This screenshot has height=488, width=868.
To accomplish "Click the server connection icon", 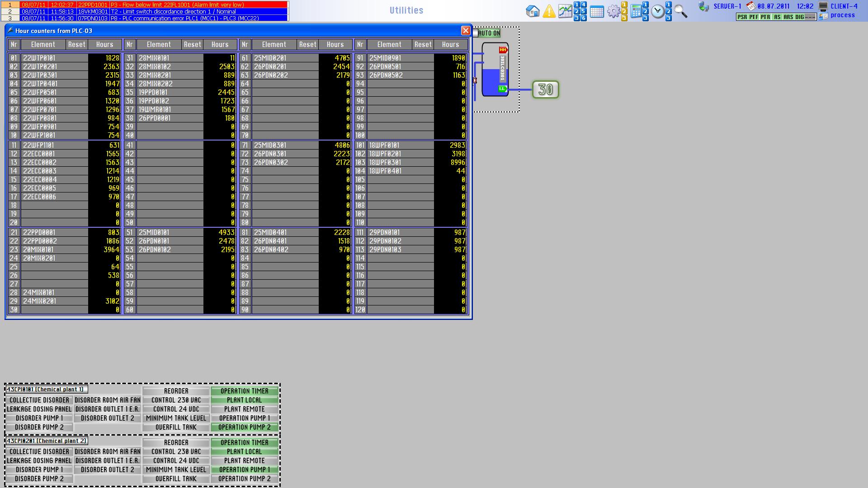I will pos(703,6).
